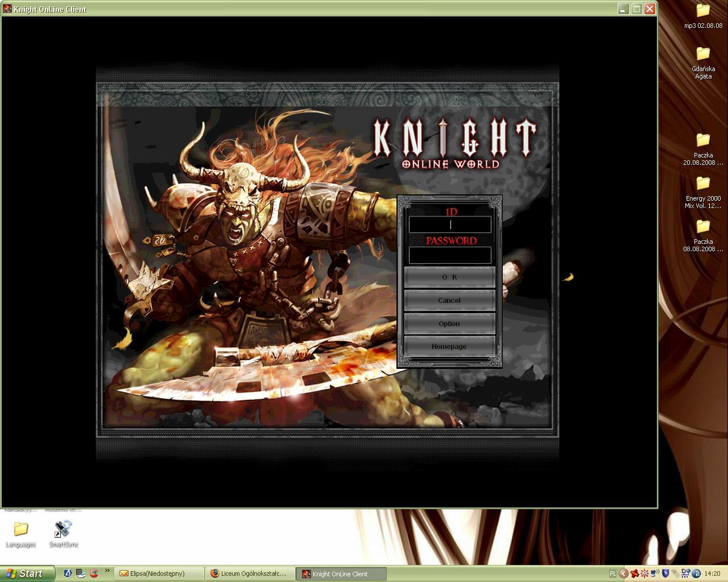Click the blue '4' quick launch icon
The width and height of the screenshot is (728, 582).
point(68,573)
